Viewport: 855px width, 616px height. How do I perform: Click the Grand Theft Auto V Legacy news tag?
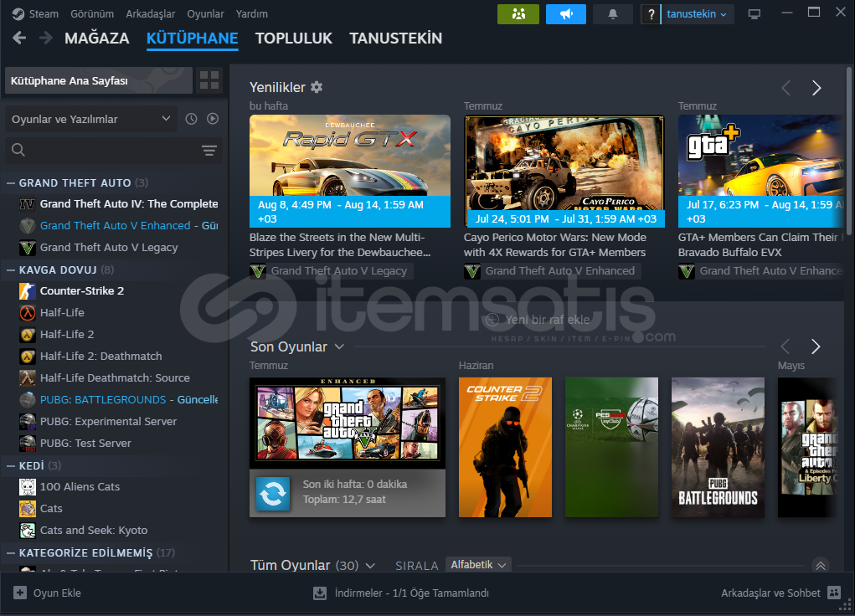(x=331, y=271)
